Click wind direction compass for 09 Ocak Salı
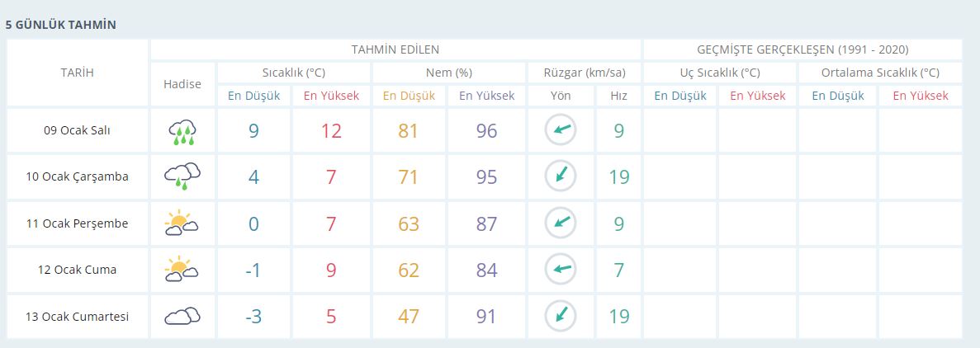Screen dimensions: 980x348 point(561,130)
